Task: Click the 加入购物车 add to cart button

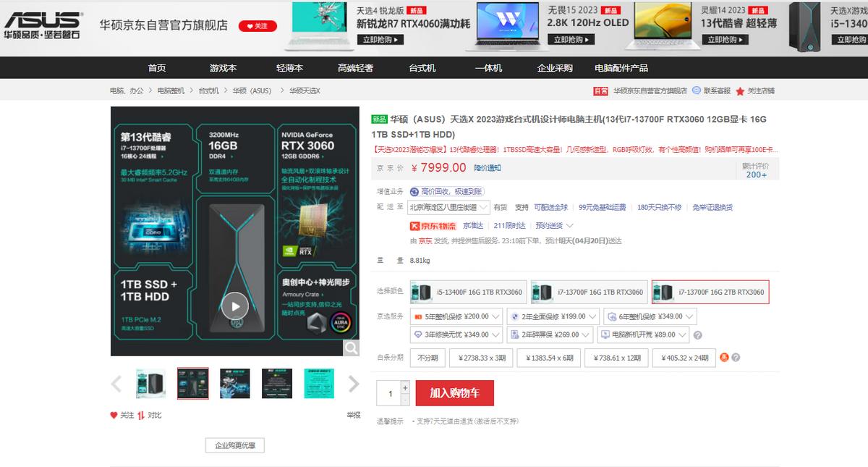Action: point(456,393)
